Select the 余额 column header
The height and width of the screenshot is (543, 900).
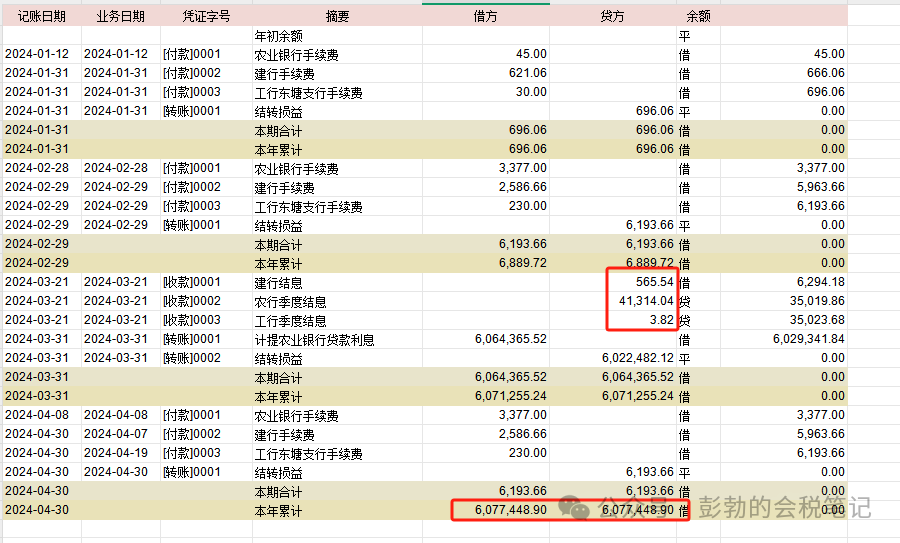(x=699, y=16)
